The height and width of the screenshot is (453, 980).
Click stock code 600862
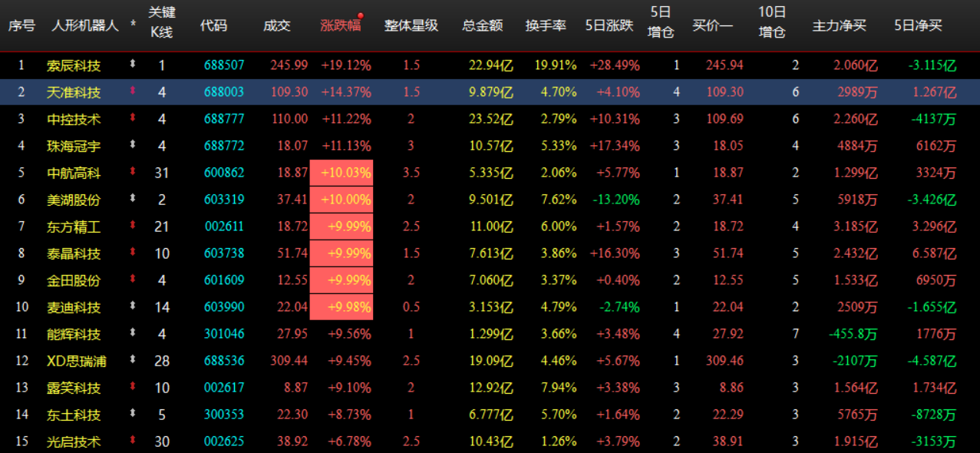pos(224,173)
